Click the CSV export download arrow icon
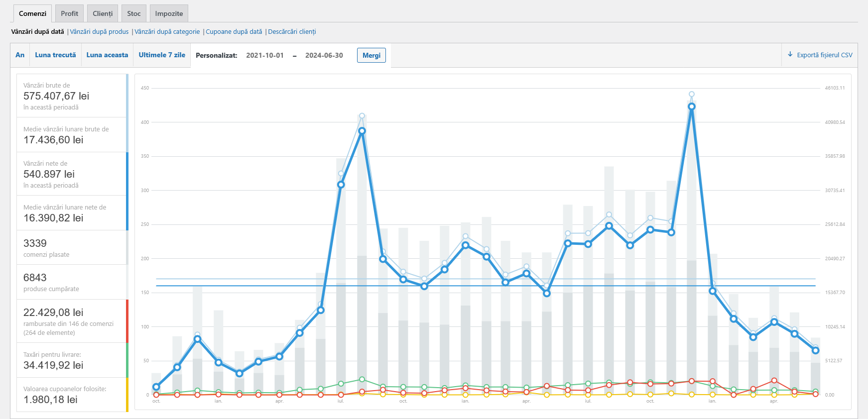Screen dimensions: 868x419 pyautogui.click(x=790, y=55)
